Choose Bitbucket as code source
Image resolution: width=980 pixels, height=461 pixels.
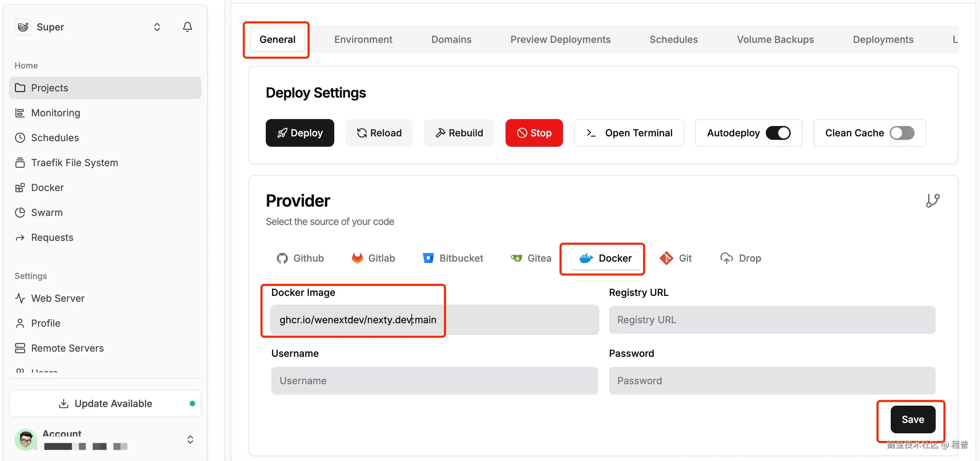click(453, 258)
